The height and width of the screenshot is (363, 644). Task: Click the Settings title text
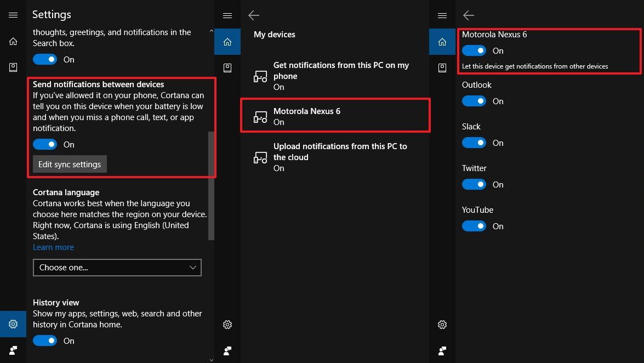[x=52, y=14]
